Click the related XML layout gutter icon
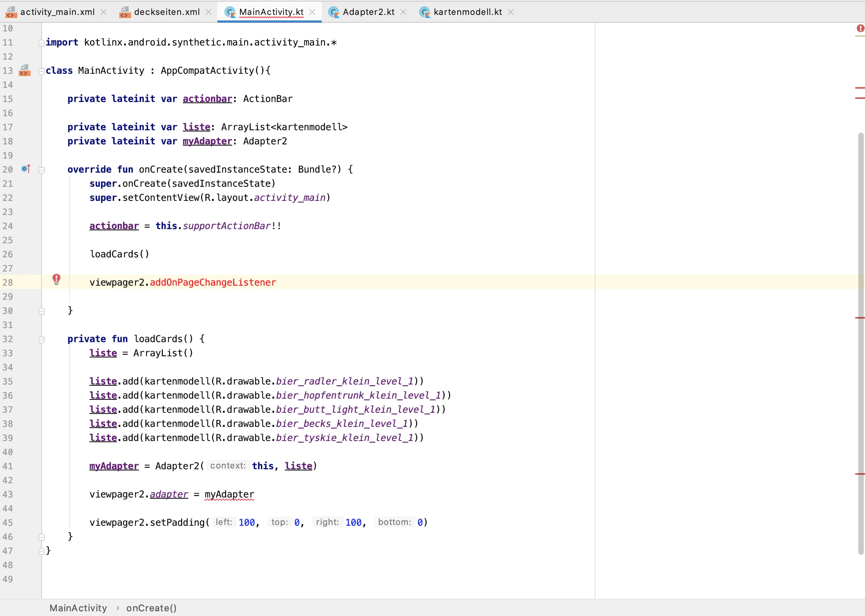Image resolution: width=865 pixels, height=616 pixels. pos(25,71)
